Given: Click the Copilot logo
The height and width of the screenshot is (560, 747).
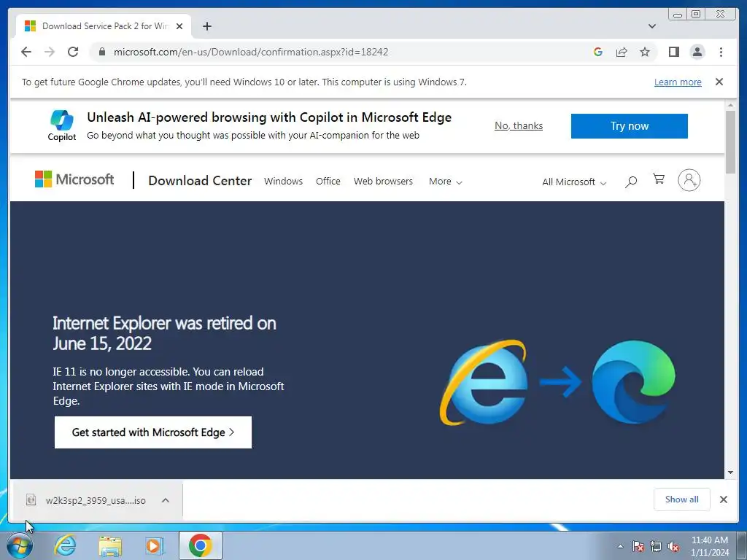Looking at the screenshot, I should tap(62, 125).
